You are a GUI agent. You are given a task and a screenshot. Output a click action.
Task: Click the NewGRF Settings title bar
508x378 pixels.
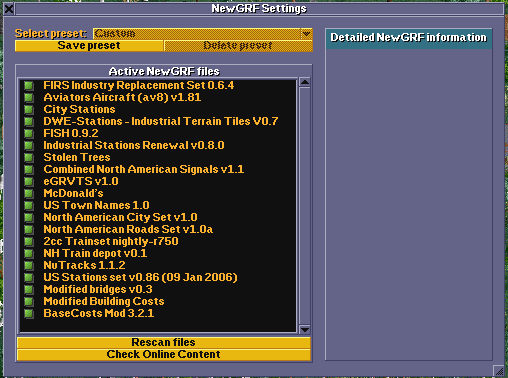coord(259,9)
